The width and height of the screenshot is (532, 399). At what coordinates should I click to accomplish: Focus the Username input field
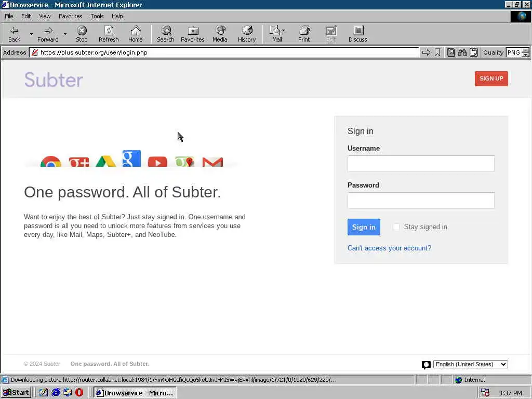click(x=421, y=164)
